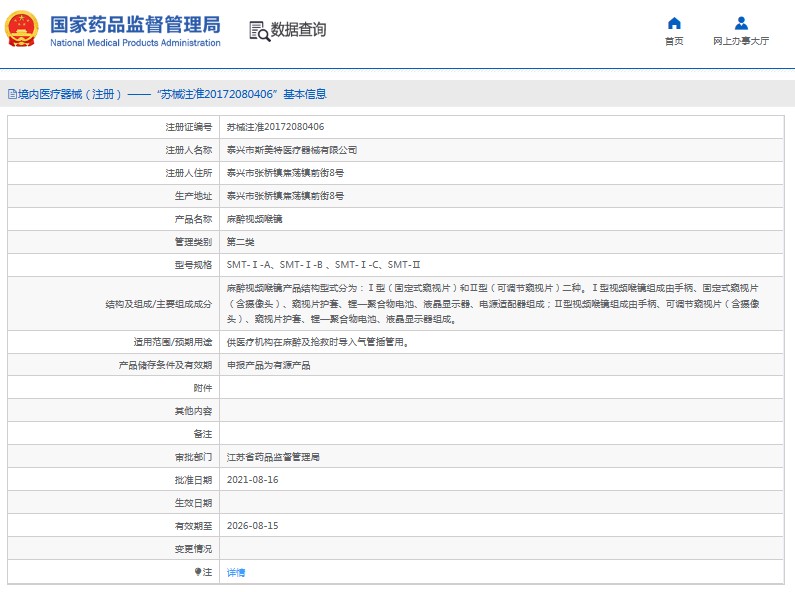
Task: Click expiry date 2026-08-15 value
Action: pyautogui.click(x=252, y=526)
